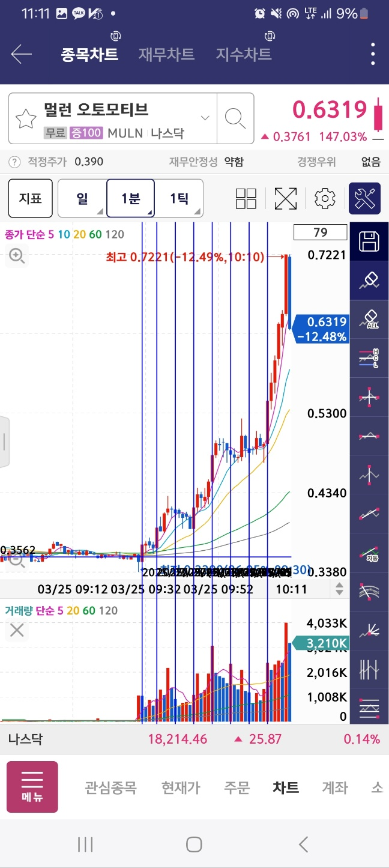Screen dimensions: 389x868
Task: Open the multi-chart grid layout icon
Action: (246, 198)
